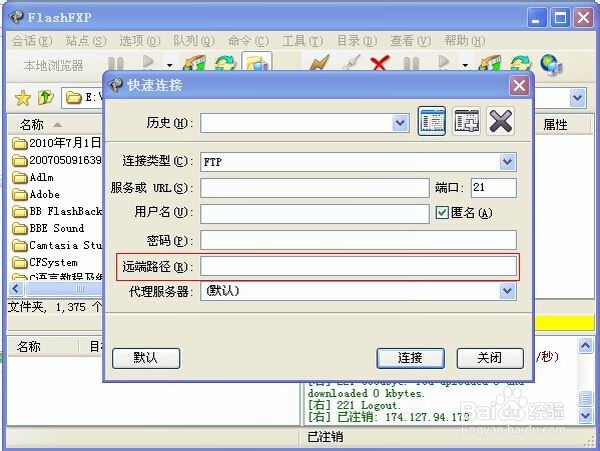The image size is (600, 451).
Task: Click the site manager list icon in Quick Connect
Action: click(432, 121)
